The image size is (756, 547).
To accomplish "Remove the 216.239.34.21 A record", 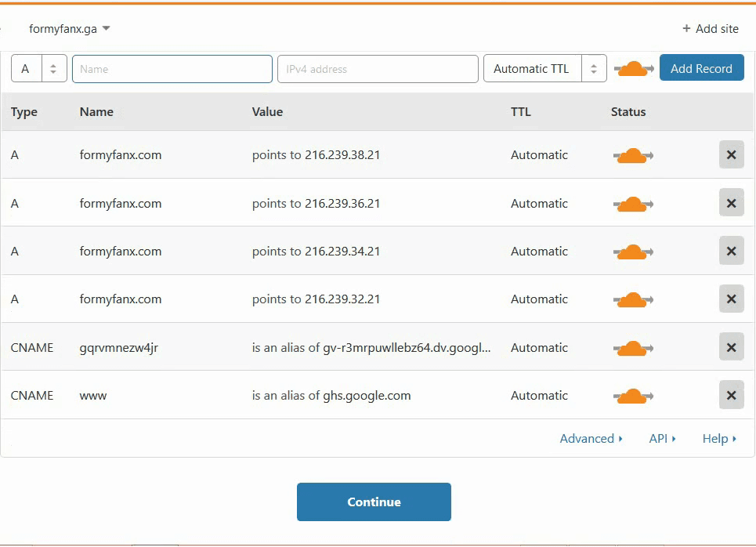I will pos(731,252).
